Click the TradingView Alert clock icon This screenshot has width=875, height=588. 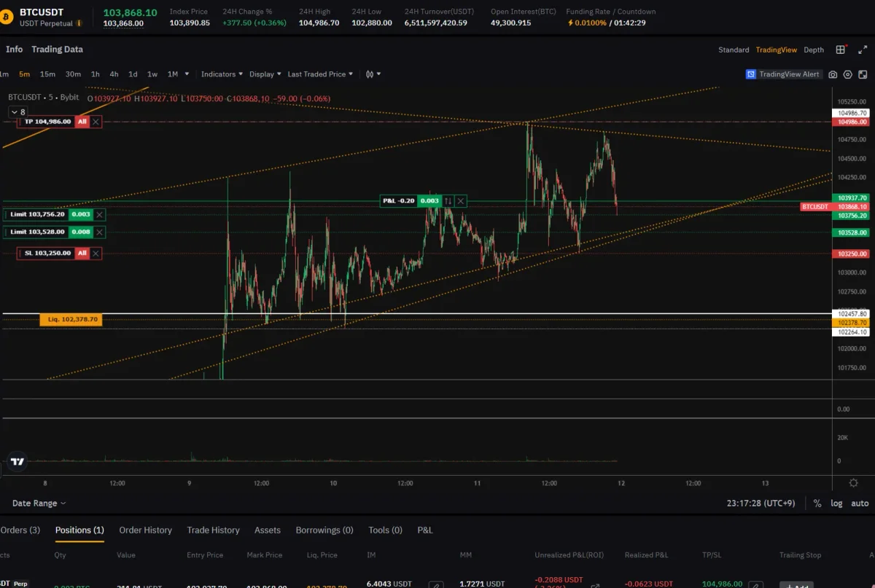pyautogui.click(x=751, y=74)
